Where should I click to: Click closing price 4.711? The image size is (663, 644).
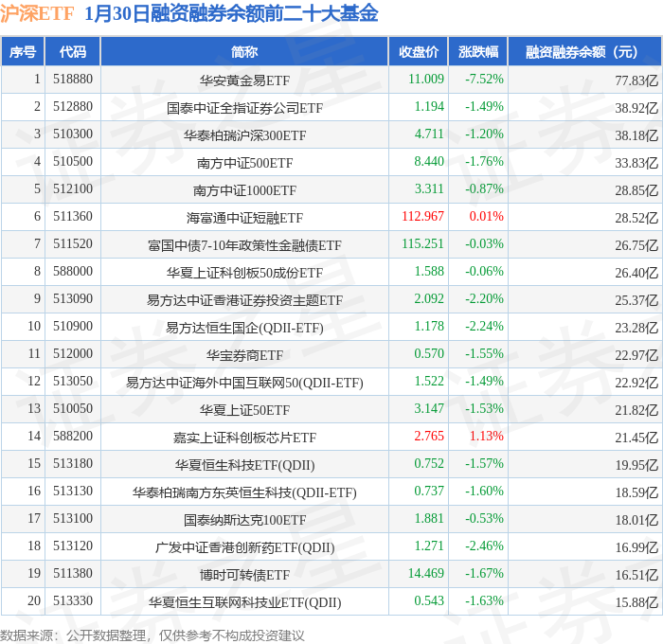click(x=429, y=134)
